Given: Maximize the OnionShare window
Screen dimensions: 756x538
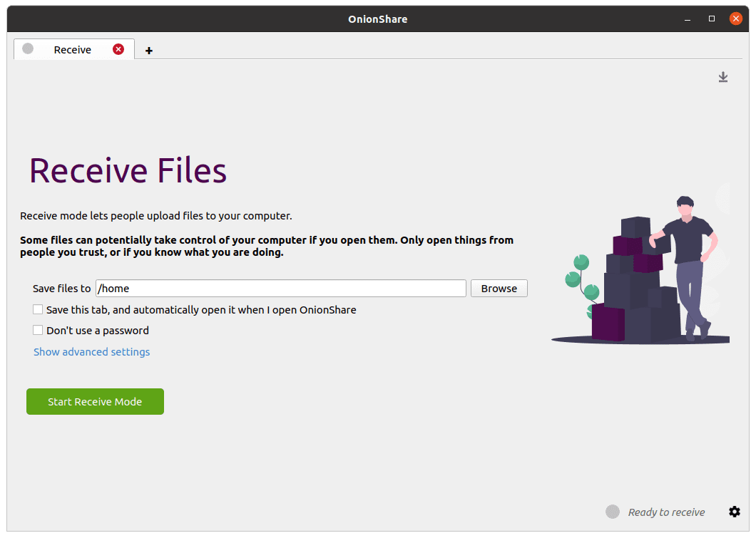Looking at the screenshot, I should click(x=711, y=19).
